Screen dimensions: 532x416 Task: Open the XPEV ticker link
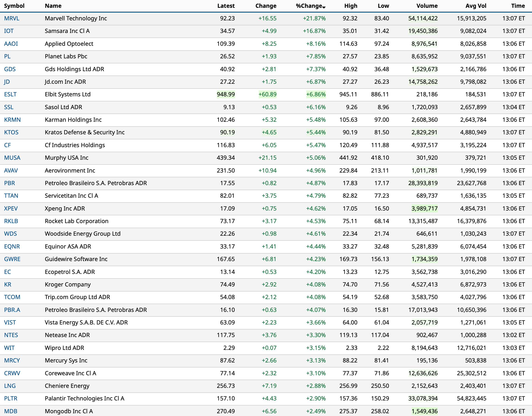(x=11, y=208)
